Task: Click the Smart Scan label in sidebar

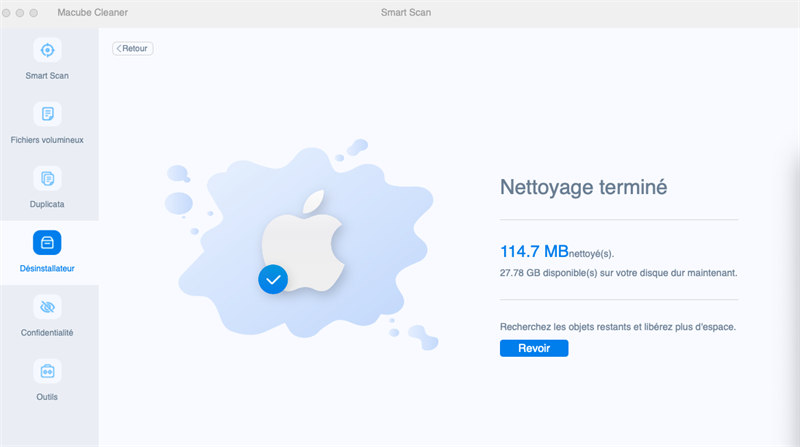Action: pyautogui.click(x=47, y=76)
